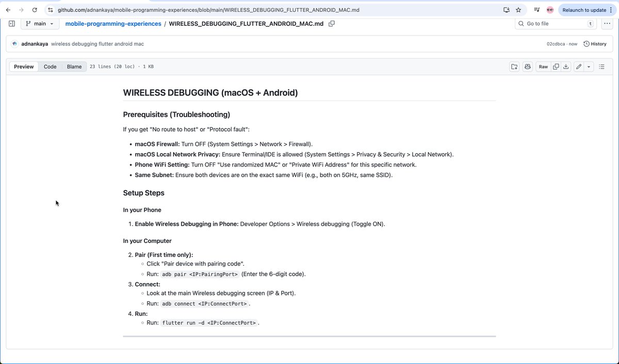
Task: Click the In your Phone subheading
Action: [x=142, y=210]
